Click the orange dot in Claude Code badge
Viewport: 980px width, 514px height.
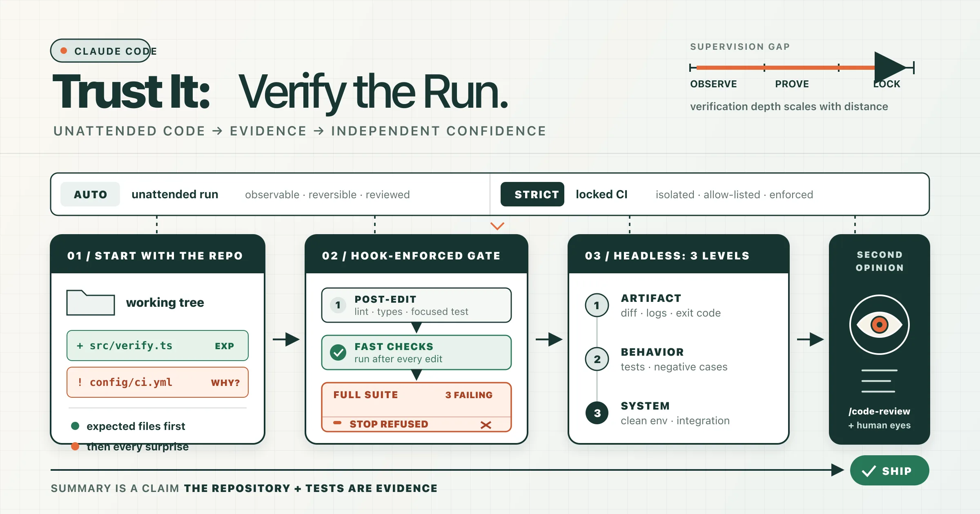click(x=64, y=51)
